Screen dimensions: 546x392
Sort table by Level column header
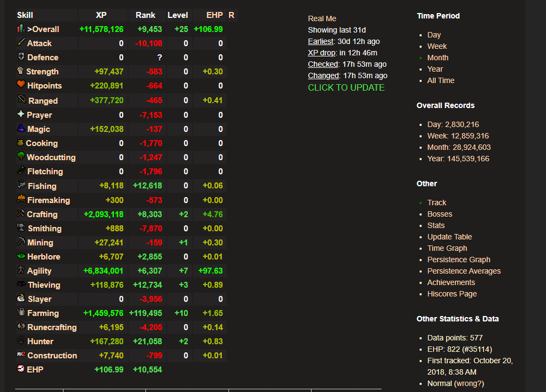coord(177,15)
